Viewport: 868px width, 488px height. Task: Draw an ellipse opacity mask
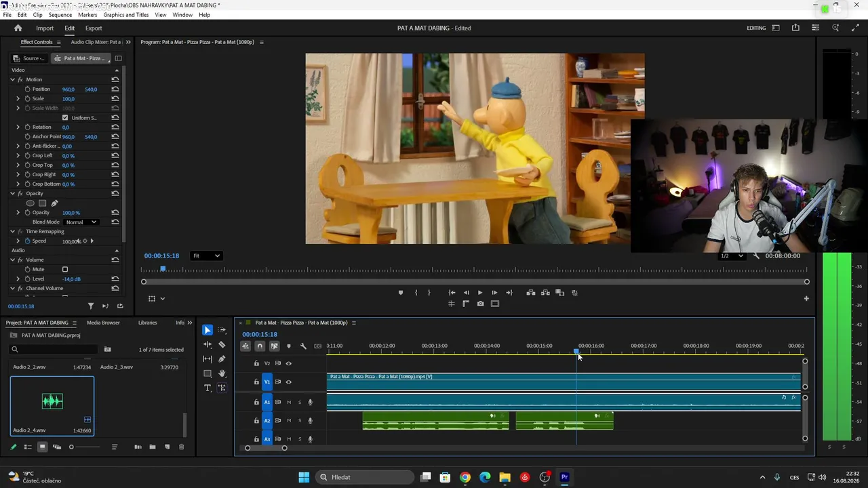(30, 203)
